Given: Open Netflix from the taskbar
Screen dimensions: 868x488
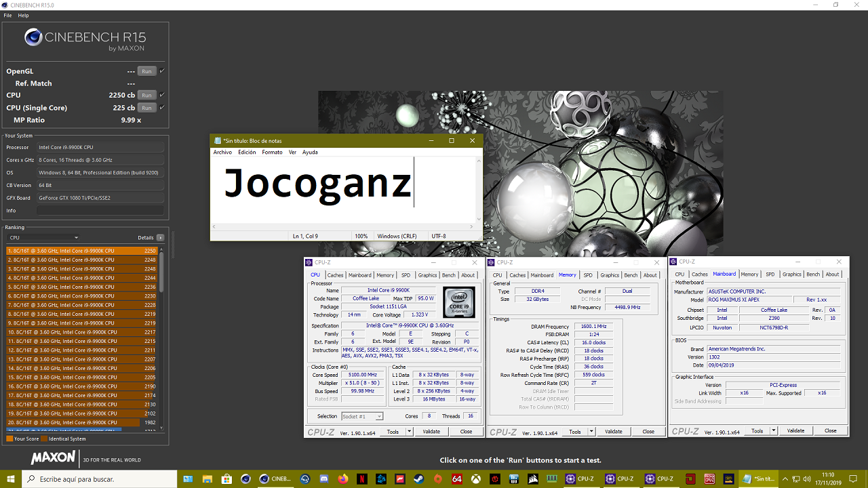Looking at the screenshot, I should click(x=362, y=479).
